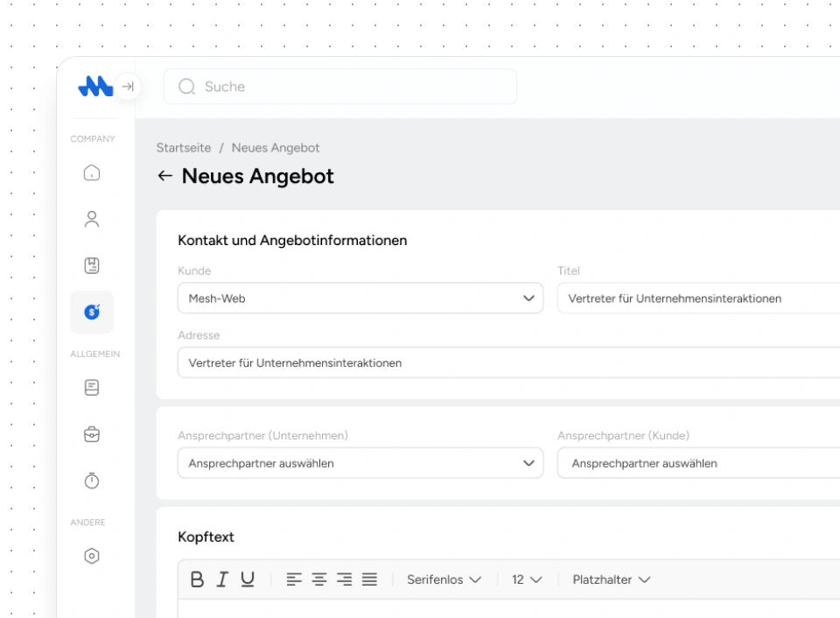The image size is (840, 618).
Task: Open settings hexagon icon under Andere
Action: tap(92, 556)
